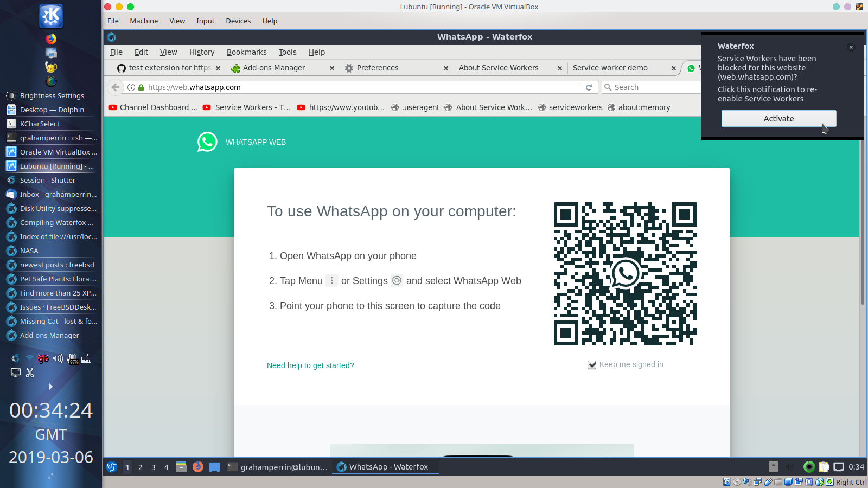Viewport: 868px width, 488px height.
Task: Click the 97% battery tray icon
Action: 72,359
